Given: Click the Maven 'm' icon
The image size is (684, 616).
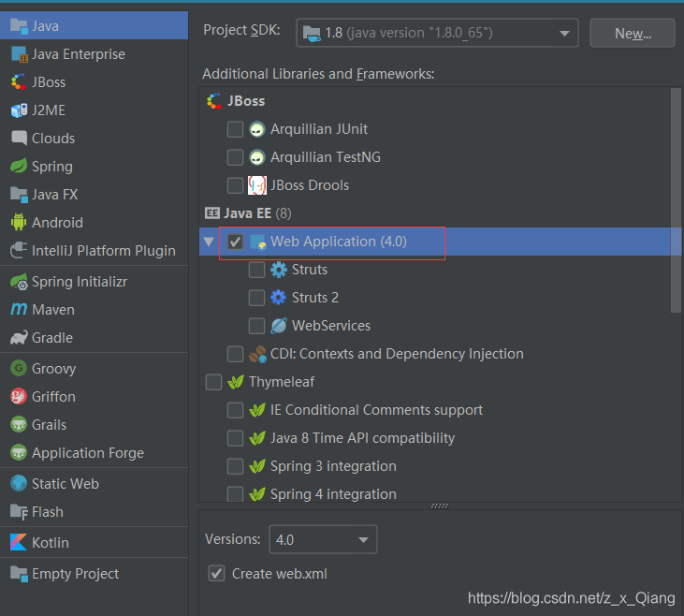Looking at the screenshot, I should point(19,309).
